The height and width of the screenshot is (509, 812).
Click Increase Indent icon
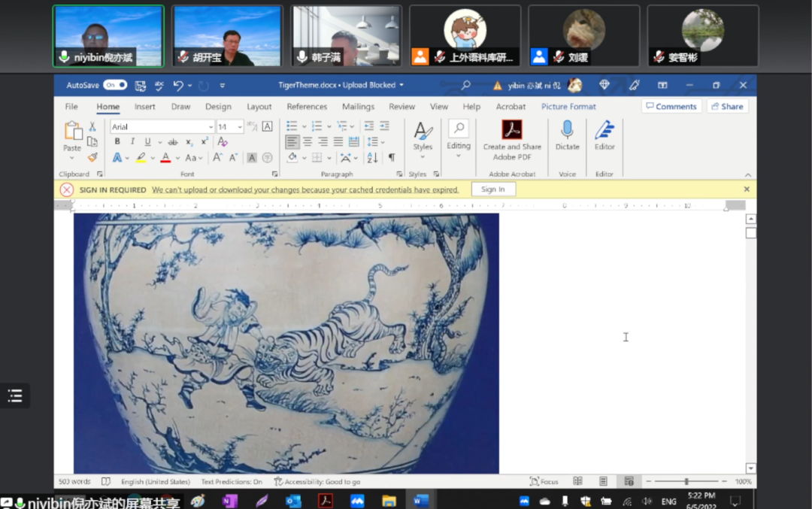point(384,126)
